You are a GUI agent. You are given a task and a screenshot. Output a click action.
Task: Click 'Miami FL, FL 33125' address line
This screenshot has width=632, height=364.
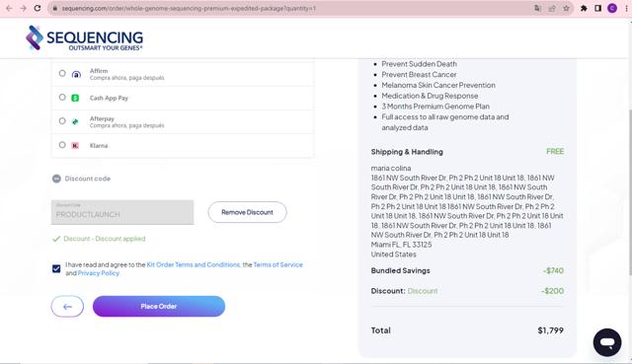(401, 245)
